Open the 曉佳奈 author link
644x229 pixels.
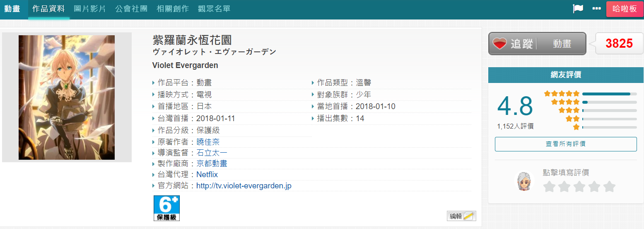208,142
